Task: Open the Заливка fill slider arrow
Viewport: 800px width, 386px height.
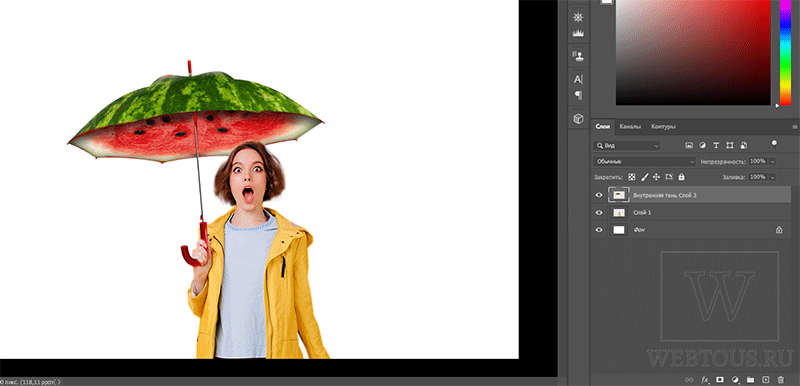Action: pos(772,177)
